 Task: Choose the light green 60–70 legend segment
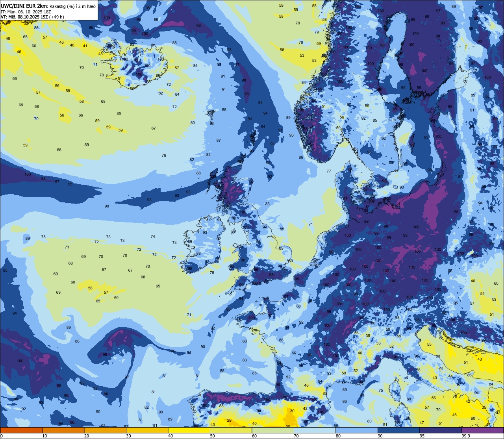click(x=273, y=430)
